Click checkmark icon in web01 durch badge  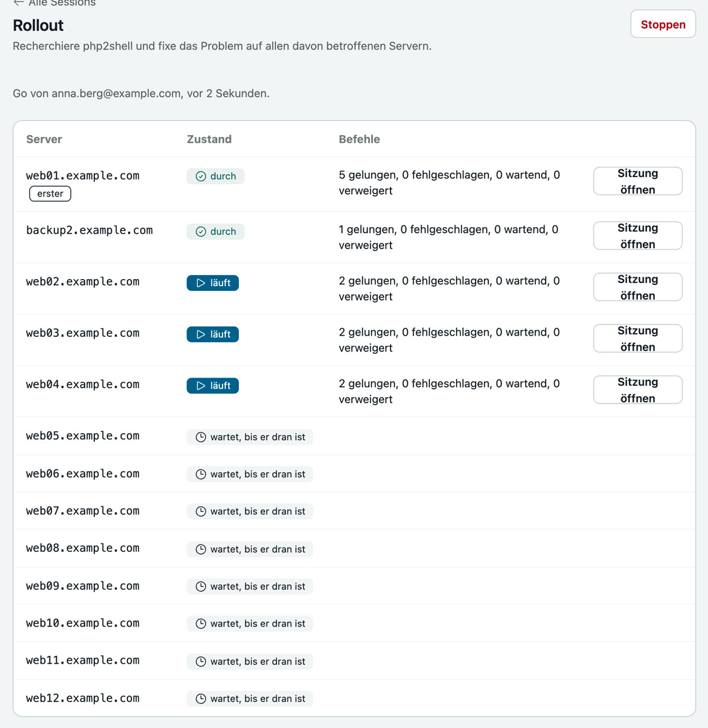(201, 176)
